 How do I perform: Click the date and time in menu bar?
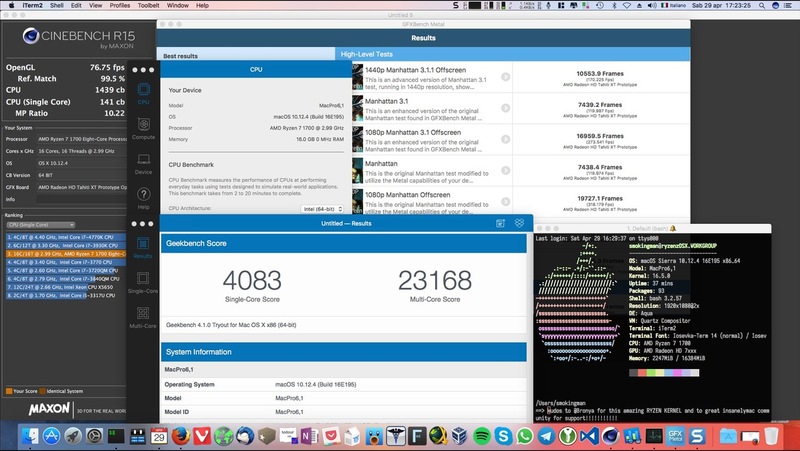point(721,5)
